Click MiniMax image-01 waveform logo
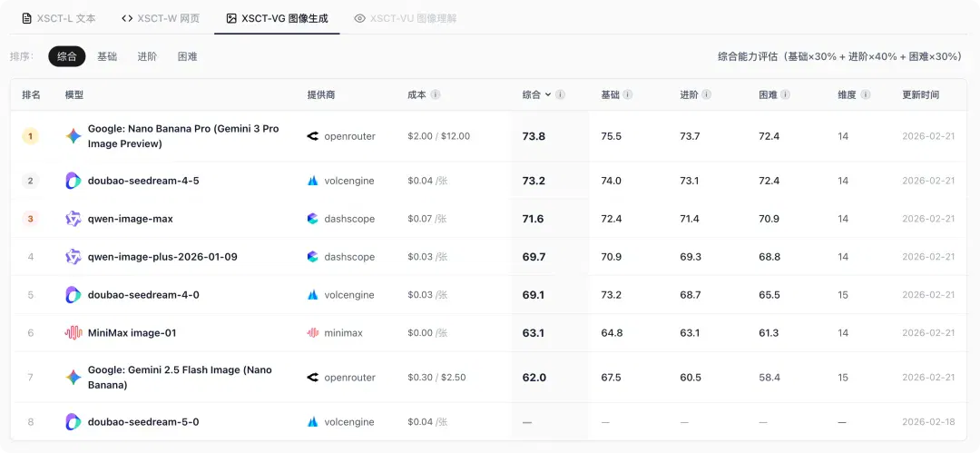Viewport: 980px width, 453px height. click(73, 333)
